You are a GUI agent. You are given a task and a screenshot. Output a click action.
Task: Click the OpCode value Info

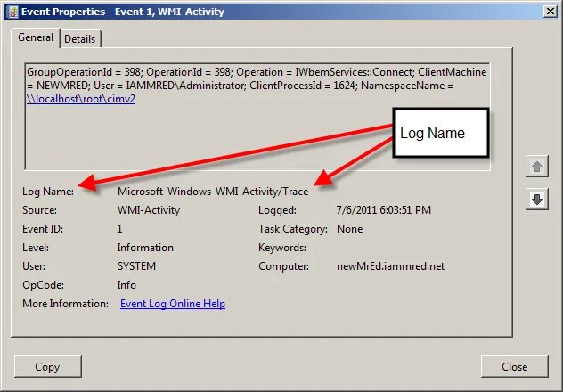coord(126,285)
